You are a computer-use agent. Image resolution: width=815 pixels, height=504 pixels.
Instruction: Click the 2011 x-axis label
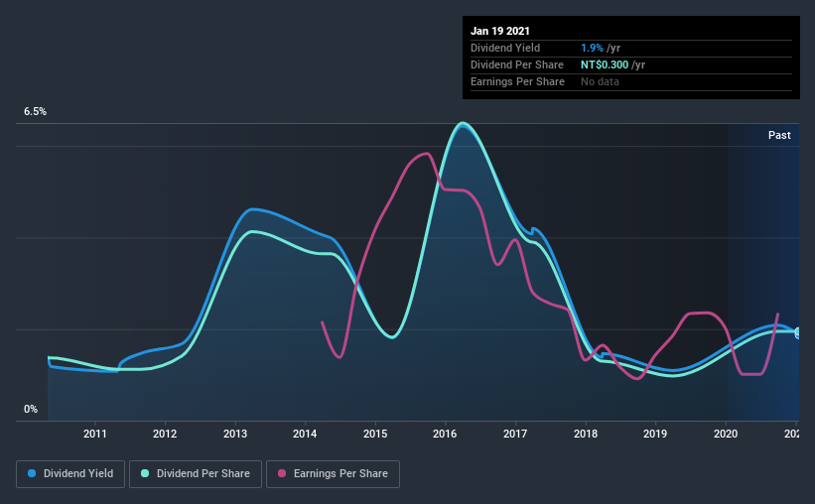(x=94, y=434)
